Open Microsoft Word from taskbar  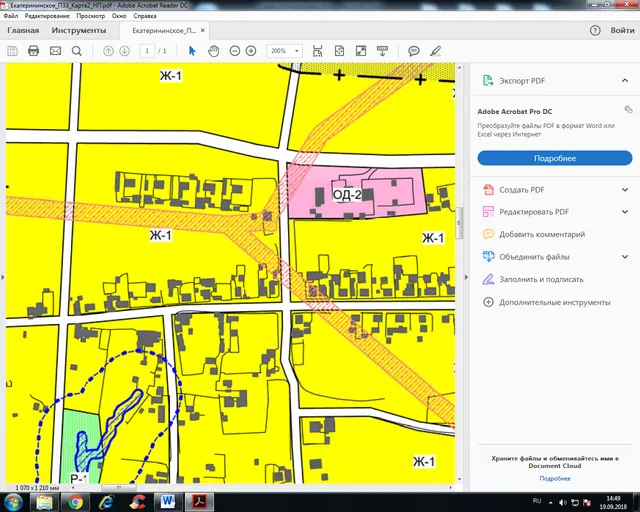click(x=168, y=502)
